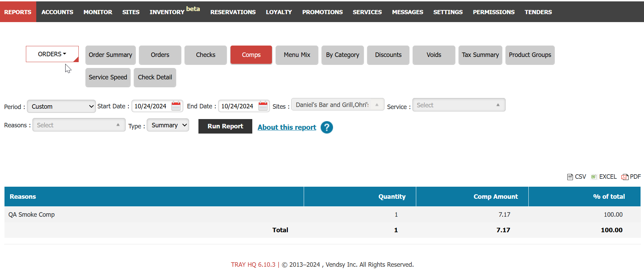Open the ORDERS dropdown
This screenshot has height=274, width=644.
[x=52, y=54]
